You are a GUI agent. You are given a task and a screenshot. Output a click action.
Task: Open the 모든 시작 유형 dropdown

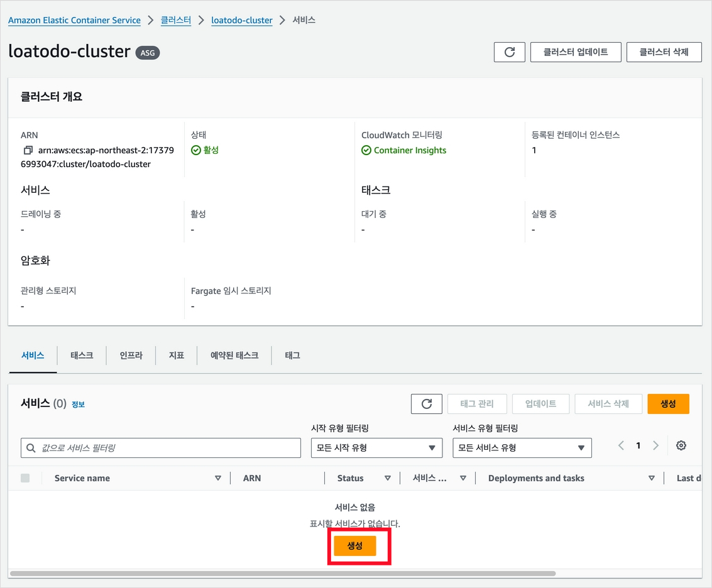point(376,448)
